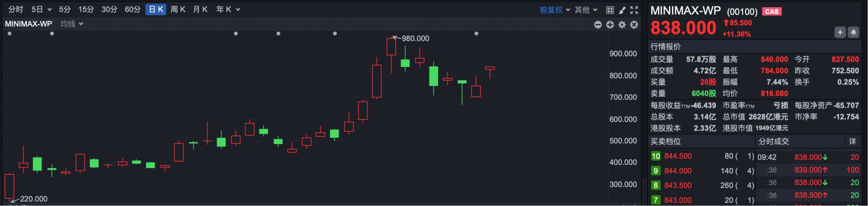This screenshot has height=206, width=868.
Task: Select the 月K monthly chart tab
Action: click(200, 9)
